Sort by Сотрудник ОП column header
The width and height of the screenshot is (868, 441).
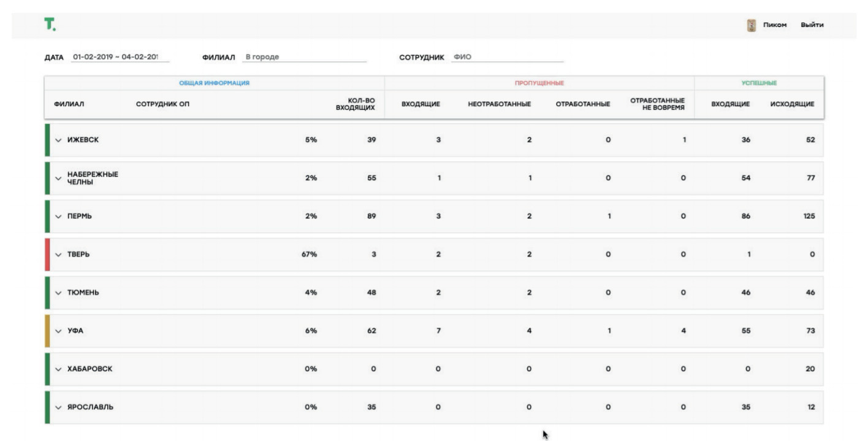click(162, 104)
